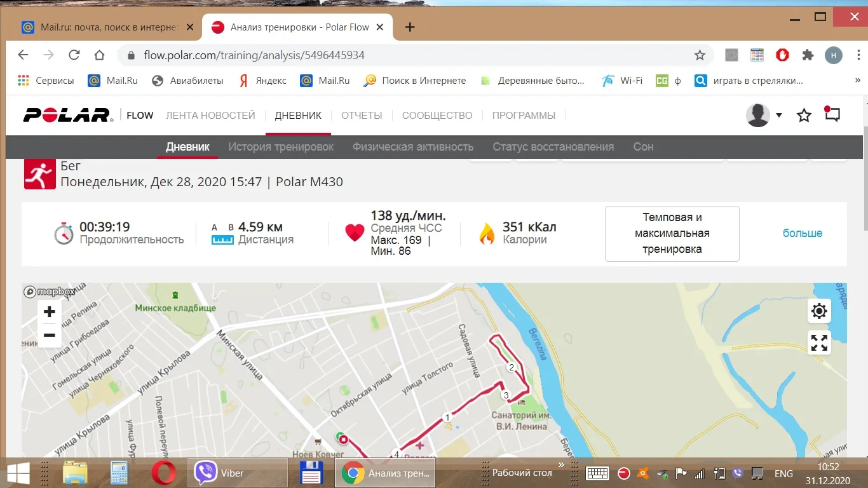Open the ОТЧЕТЫ menu
The image size is (868, 488).
click(362, 116)
